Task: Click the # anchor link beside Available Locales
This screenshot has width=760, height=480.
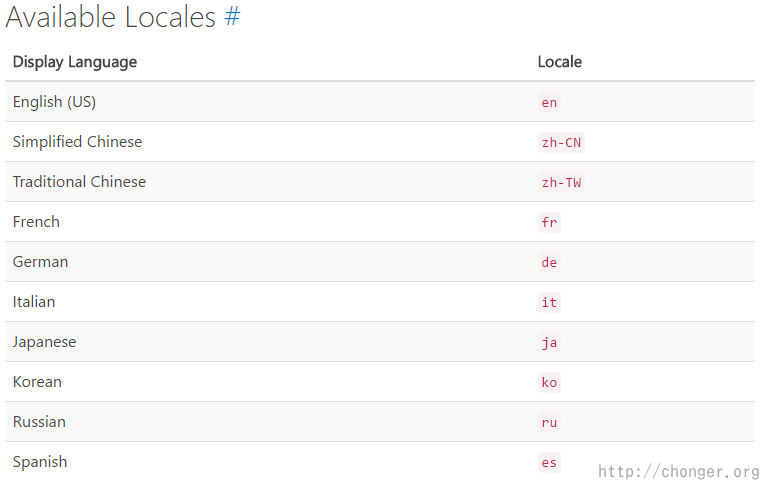Action: coord(232,18)
